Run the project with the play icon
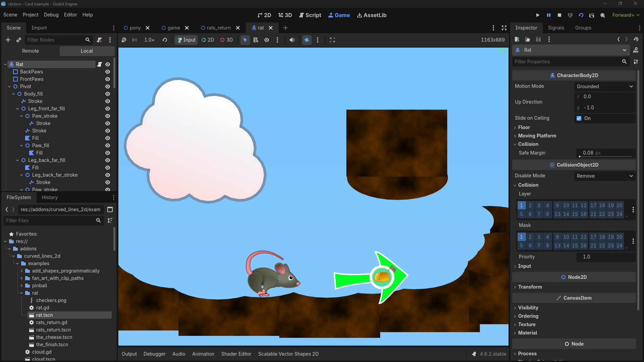This screenshot has height=362, width=644. pos(538,15)
